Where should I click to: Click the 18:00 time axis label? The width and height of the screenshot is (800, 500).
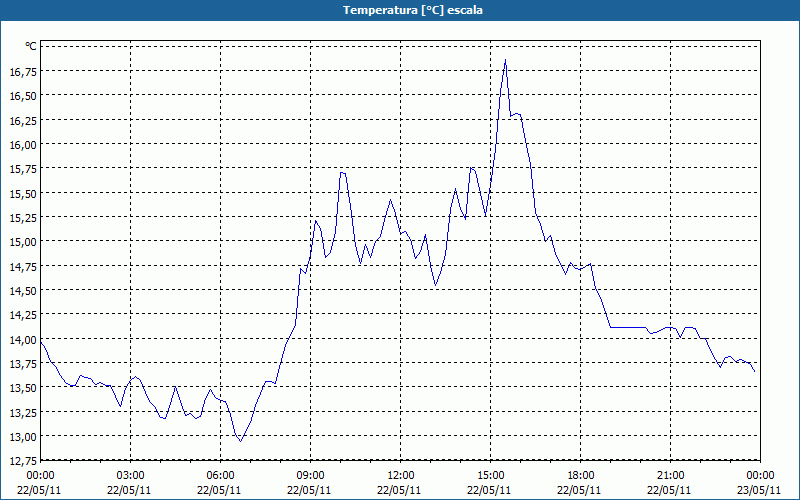point(580,476)
